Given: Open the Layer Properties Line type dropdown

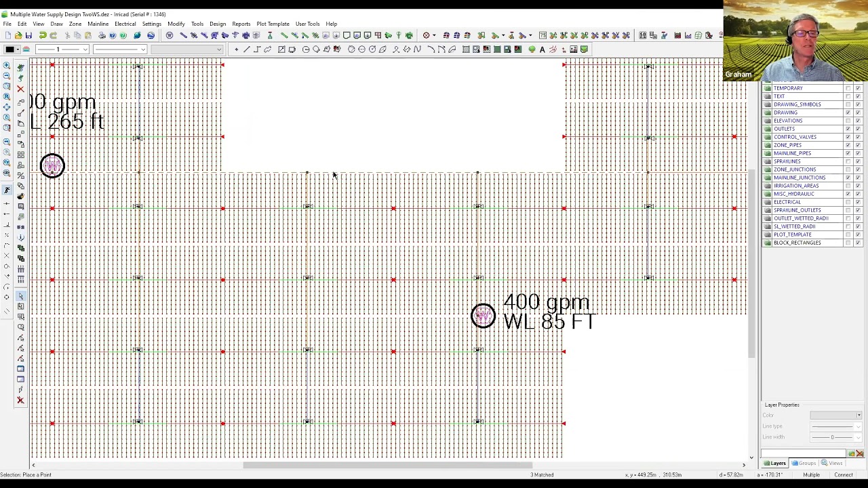Looking at the screenshot, I should point(835,426).
